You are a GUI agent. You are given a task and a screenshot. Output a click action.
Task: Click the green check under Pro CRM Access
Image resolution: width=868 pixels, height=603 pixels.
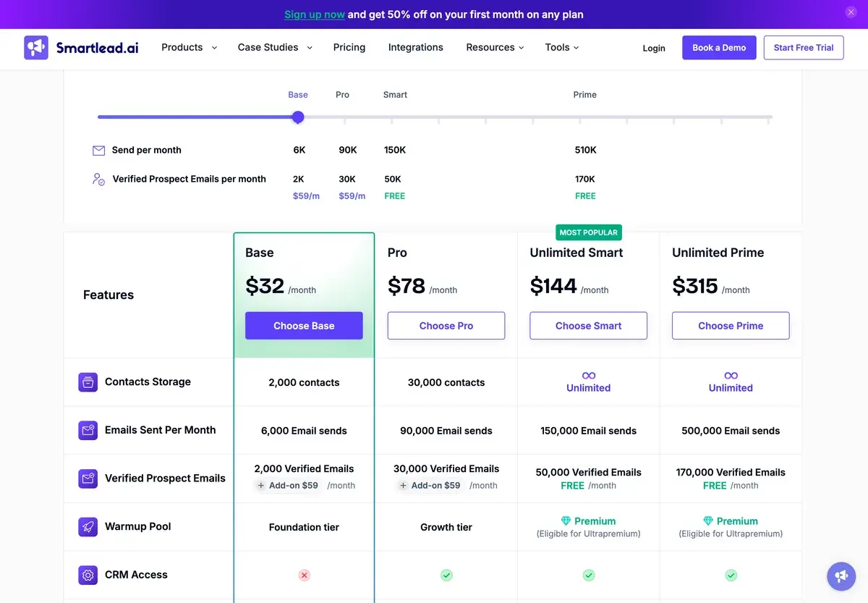point(446,575)
